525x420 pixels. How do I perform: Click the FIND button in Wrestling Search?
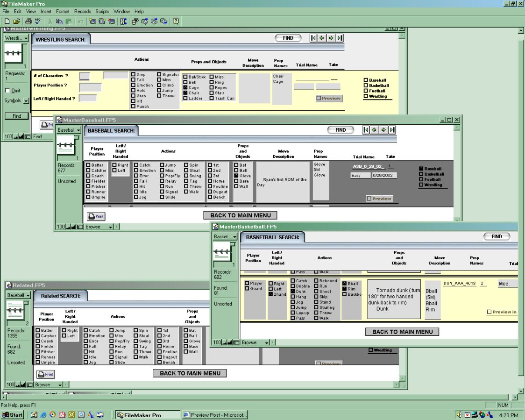click(288, 38)
